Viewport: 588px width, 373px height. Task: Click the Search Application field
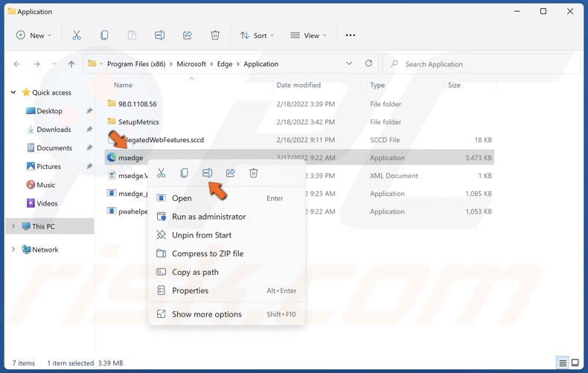click(481, 64)
